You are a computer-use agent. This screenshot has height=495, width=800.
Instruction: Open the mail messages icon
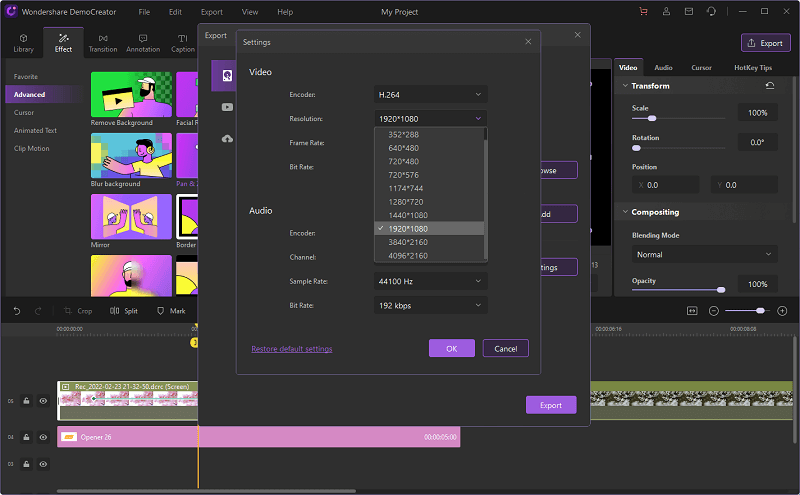689,11
